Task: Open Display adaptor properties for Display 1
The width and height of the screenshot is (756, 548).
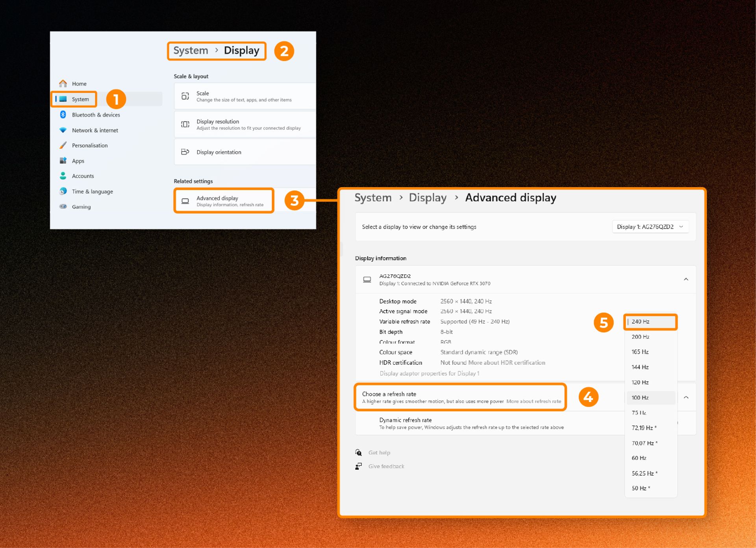Action: (x=429, y=373)
